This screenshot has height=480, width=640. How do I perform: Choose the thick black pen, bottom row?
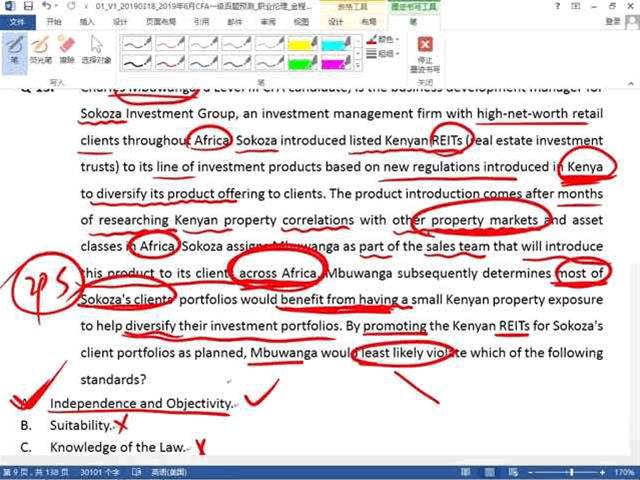pyautogui.click(x=137, y=62)
